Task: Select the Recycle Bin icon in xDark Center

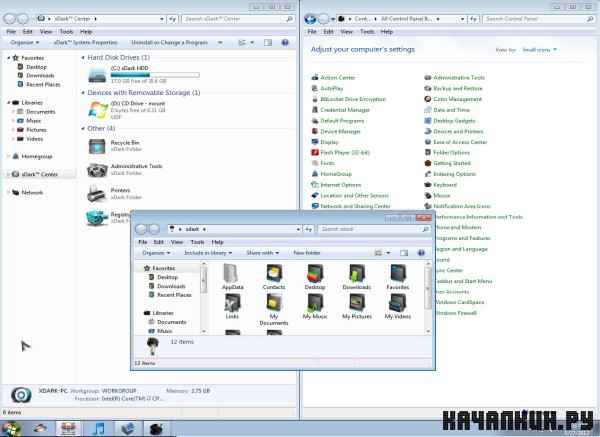Action: point(97,146)
